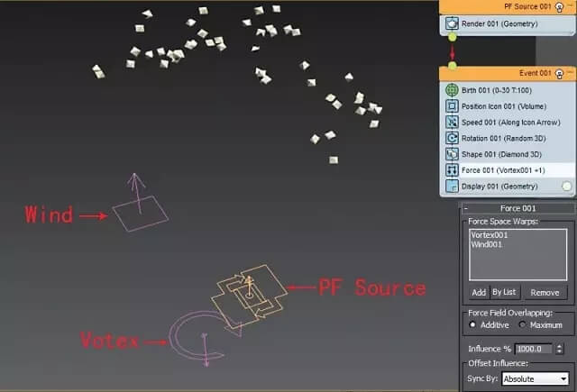Screen dimensions: 577x392
Task: Click the Birth 001 operator icon
Action: [x=453, y=90]
